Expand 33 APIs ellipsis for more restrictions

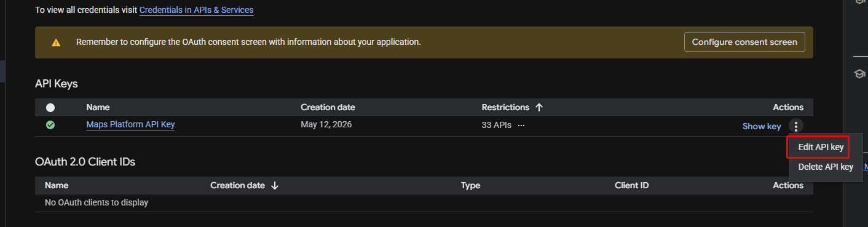(521, 125)
